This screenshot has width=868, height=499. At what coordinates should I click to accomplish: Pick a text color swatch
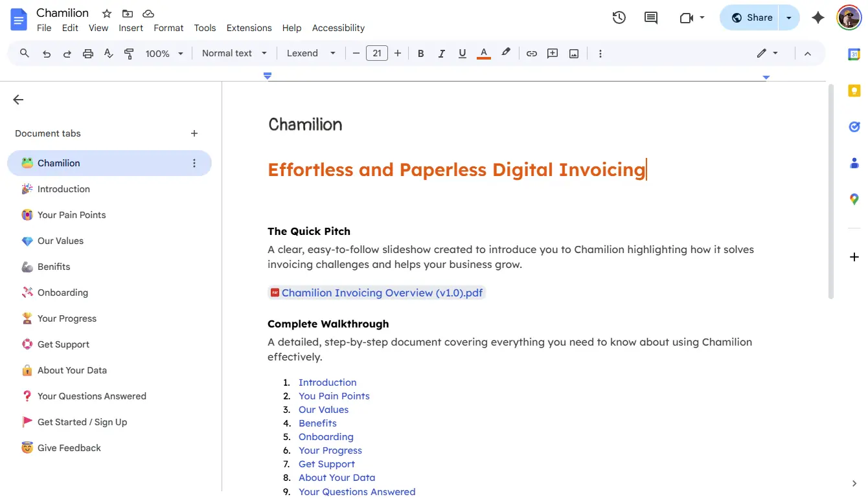pos(483,53)
